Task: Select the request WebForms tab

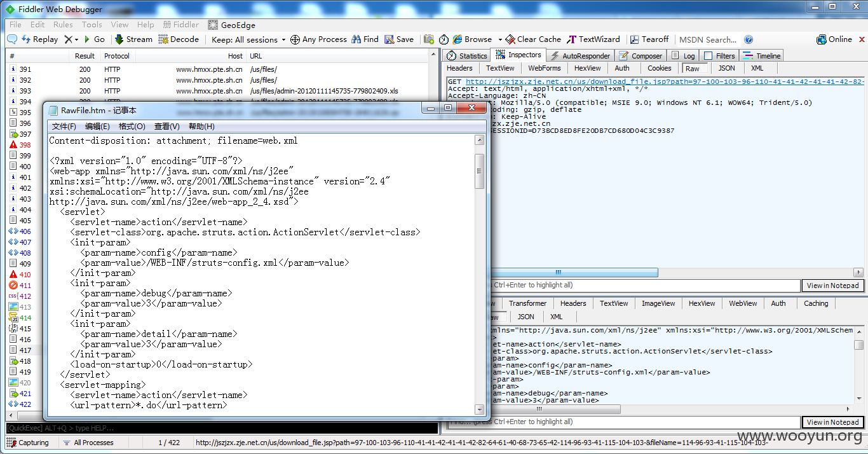Action: [545, 68]
